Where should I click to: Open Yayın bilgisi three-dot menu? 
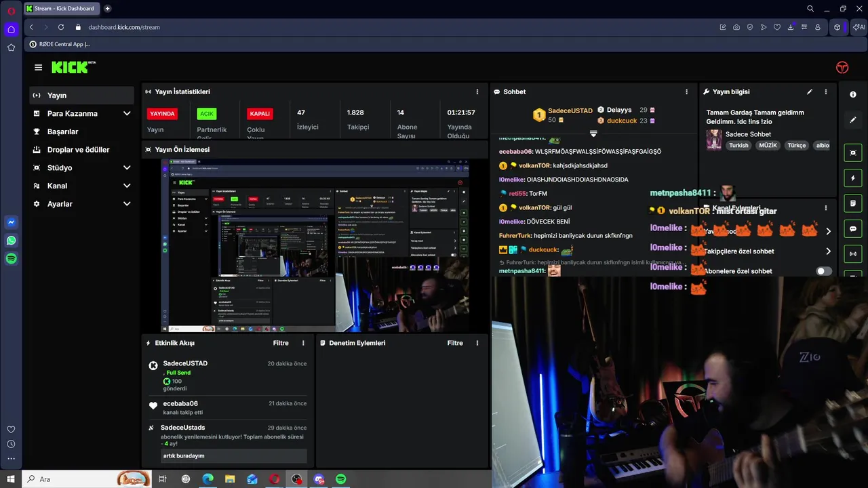pyautogui.click(x=826, y=91)
